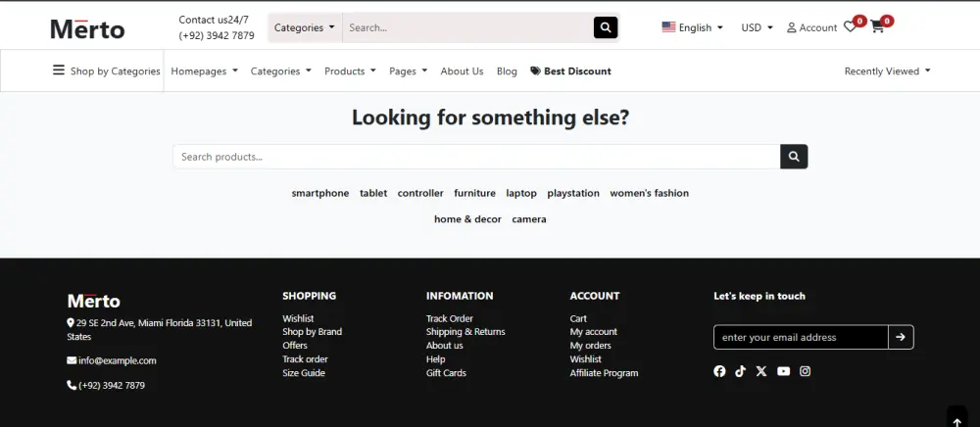Open footer Affiliate Program link
This screenshot has height=427, width=980.
(x=604, y=373)
